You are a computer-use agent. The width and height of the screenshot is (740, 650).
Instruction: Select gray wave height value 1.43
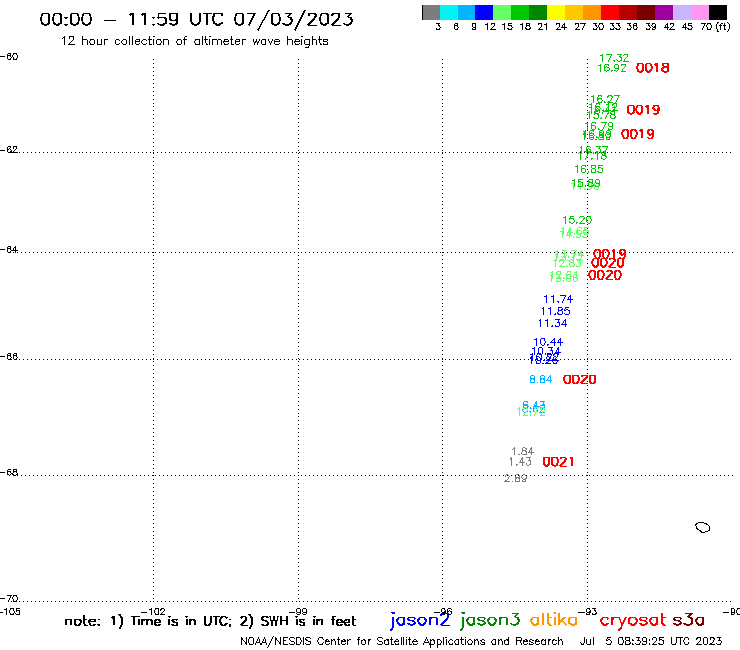(x=521, y=462)
